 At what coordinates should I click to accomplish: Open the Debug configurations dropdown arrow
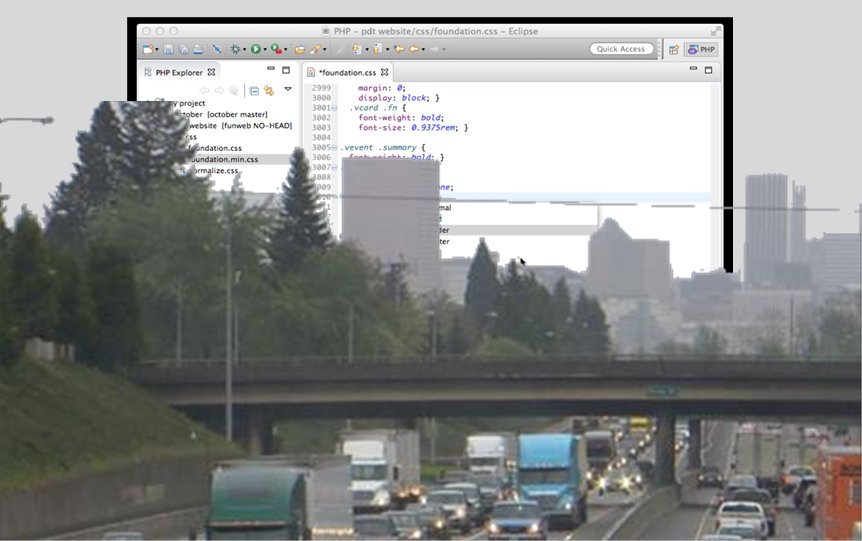pos(244,49)
